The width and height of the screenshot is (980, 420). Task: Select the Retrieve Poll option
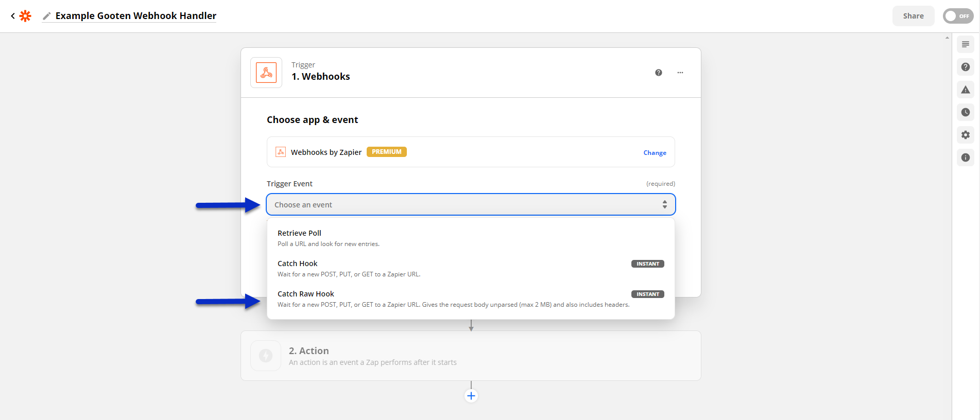(471, 238)
